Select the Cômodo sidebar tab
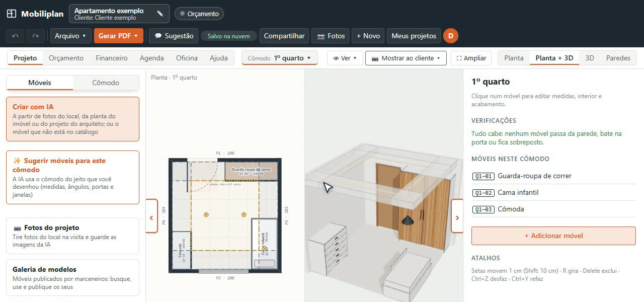The height and width of the screenshot is (302, 644). [106, 83]
